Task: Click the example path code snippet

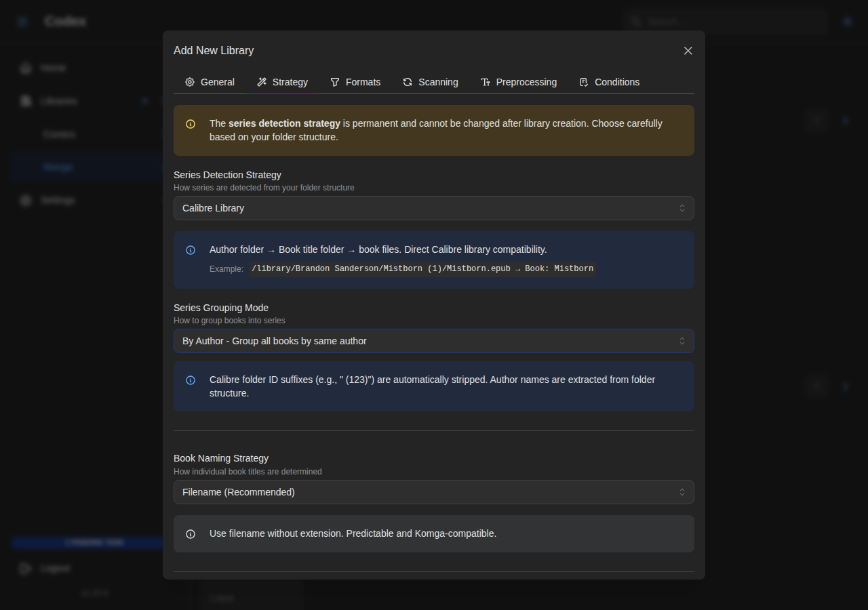Action: (422, 268)
